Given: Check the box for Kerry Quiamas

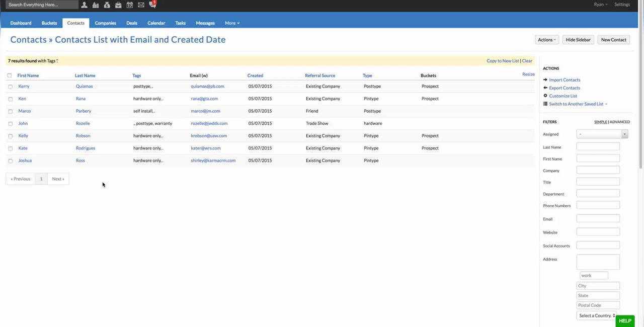Looking at the screenshot, I should 10,87.
